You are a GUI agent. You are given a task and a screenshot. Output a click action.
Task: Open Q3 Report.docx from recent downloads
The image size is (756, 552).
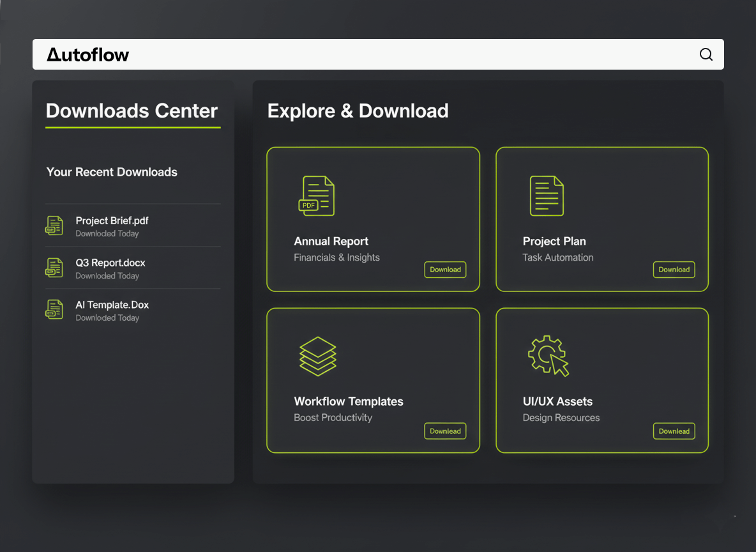[110, 263]
